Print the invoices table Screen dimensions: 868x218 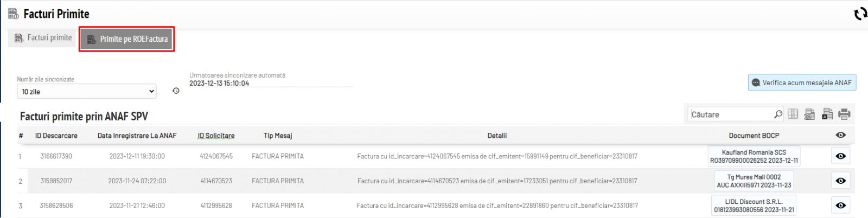tap(844, 114)
